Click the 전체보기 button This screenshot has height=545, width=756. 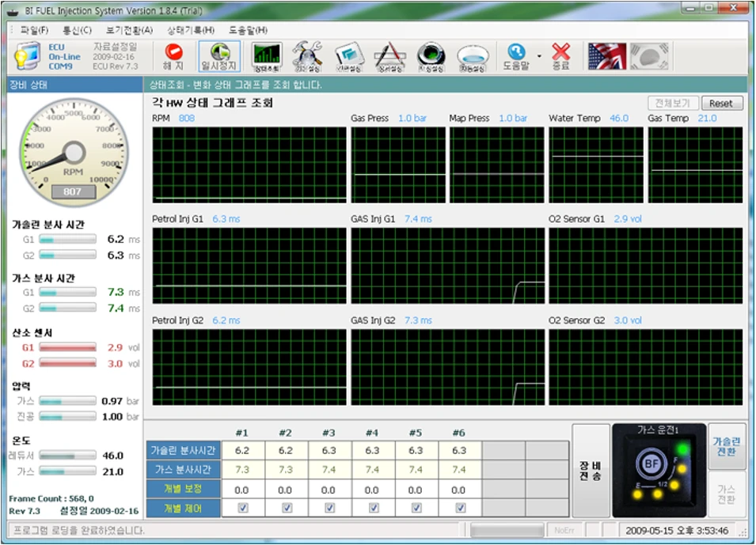[673, 103]
